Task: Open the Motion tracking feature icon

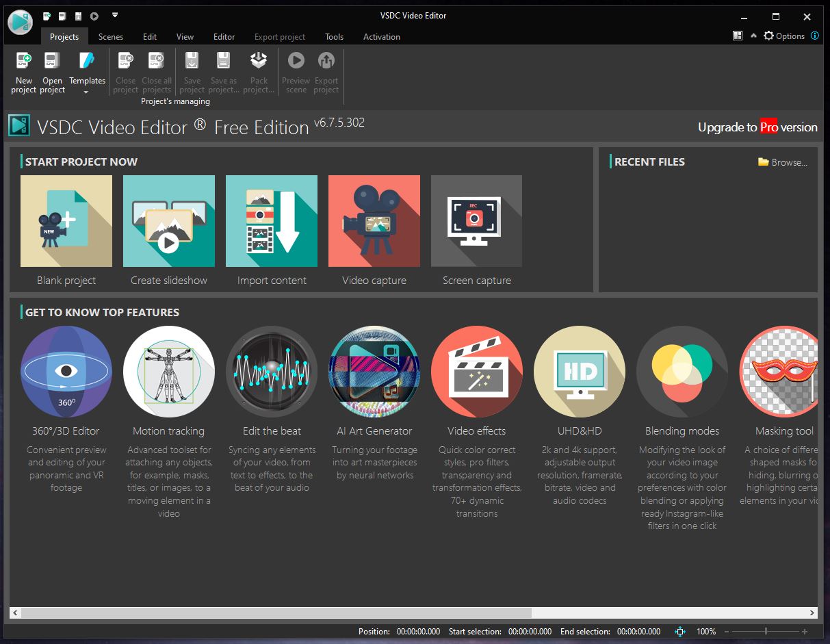Action: click(x=168, y=372)
